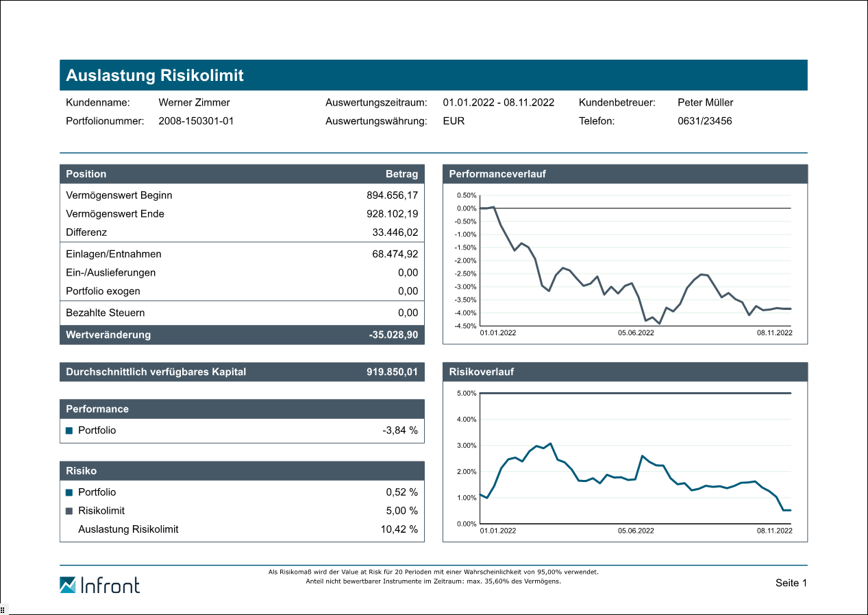Screen dimensions: 868x615
Task: Select the Vermögenswert Beginn amount 894.656,17
Action: click(392, 195)
